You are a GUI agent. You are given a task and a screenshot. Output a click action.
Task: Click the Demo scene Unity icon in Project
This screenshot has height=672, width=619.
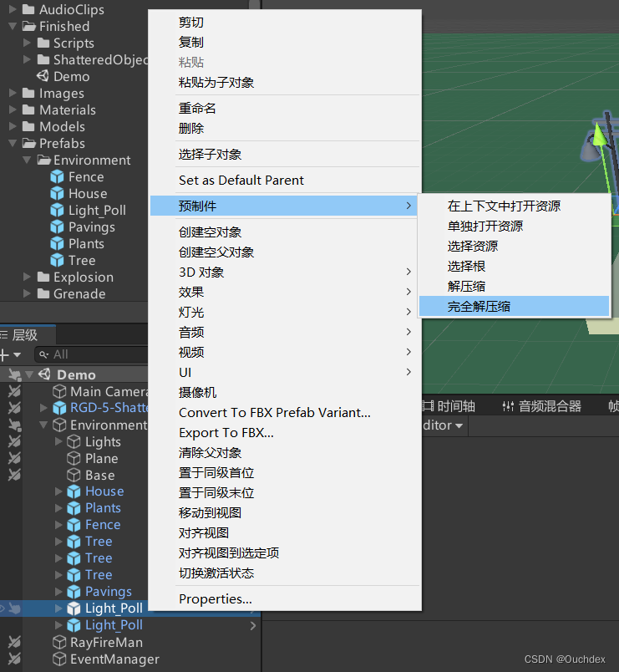click(43, 76)
